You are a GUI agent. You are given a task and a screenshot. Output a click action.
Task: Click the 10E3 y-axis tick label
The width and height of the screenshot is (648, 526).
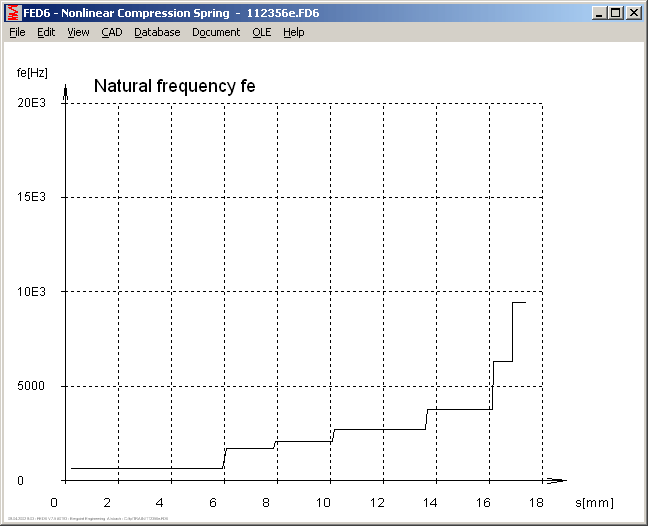[x=32, y=292]
